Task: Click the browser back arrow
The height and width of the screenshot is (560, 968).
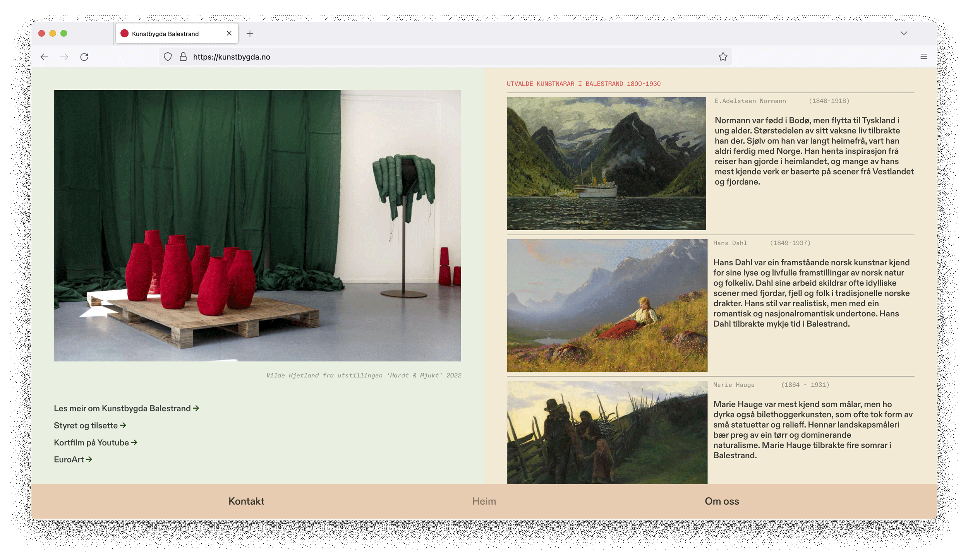Action: pyautogui.click(x=44, y=57)
